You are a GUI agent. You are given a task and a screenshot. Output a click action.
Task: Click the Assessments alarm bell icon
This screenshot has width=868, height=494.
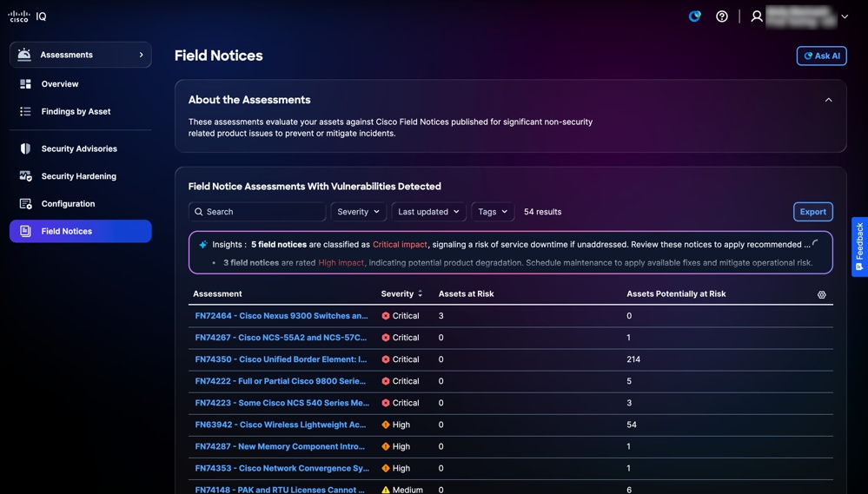tap(23, 54)
